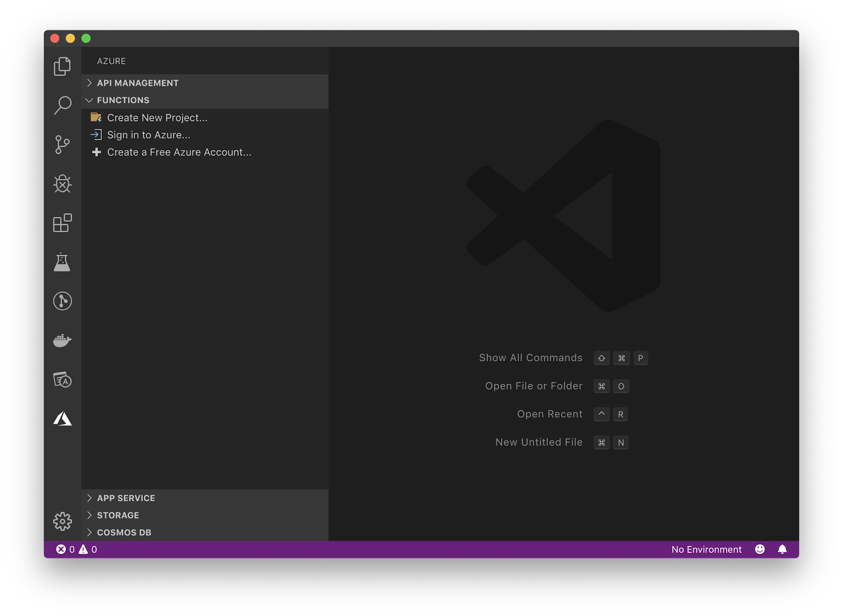Open the Test beaker view
This screenshot has height=616, width=843.
[62, 262]
